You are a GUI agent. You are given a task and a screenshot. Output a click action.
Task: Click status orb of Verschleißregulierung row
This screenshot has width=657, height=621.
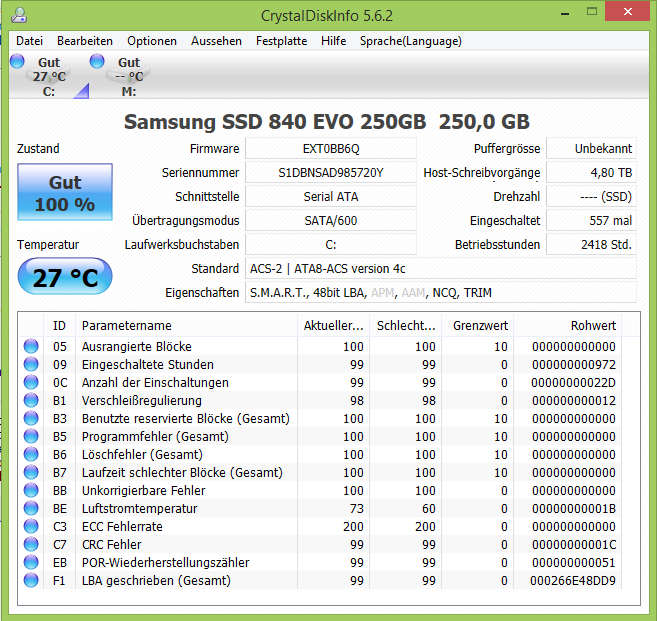31,400
